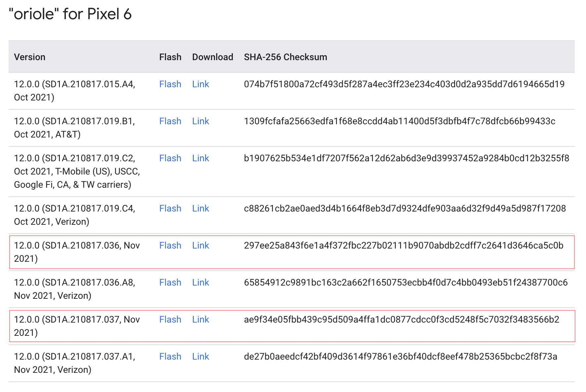Click the "oriole" for Pixel 6 heading

coord(70,14)
